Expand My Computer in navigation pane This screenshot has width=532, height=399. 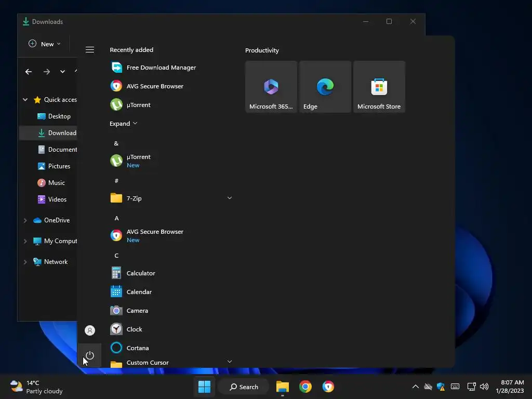[x=25, y=241]
